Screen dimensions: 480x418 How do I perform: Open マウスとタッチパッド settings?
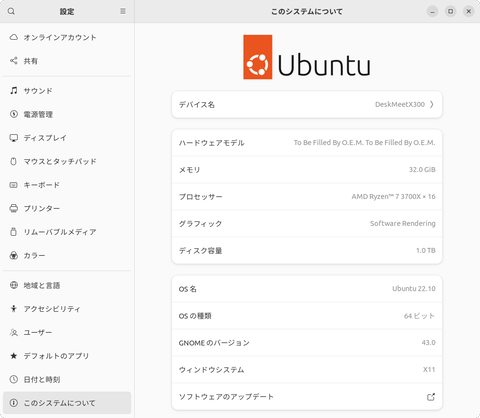(67, 161)
